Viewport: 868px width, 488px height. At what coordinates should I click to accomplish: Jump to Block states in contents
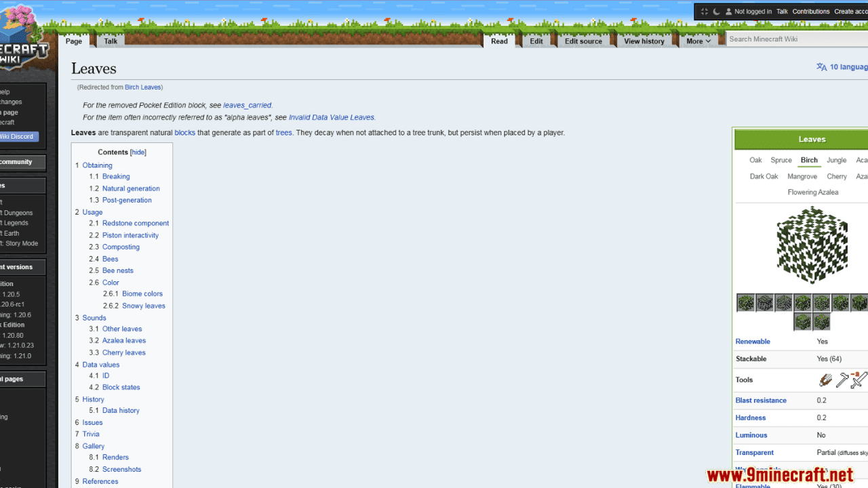[x=121, y=387]
